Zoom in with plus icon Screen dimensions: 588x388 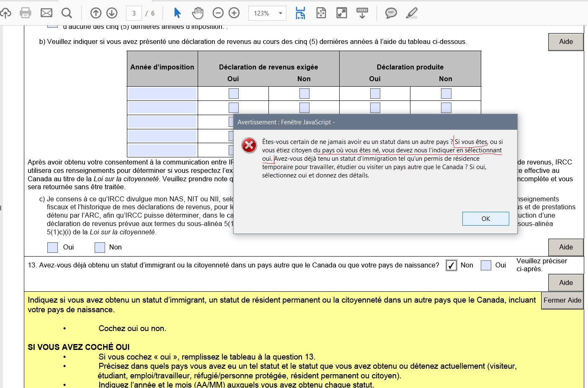click(234, 13)
